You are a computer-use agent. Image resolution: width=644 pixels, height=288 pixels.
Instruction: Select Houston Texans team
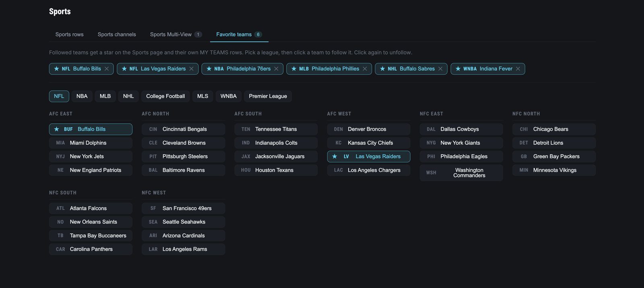pos(276,170)
